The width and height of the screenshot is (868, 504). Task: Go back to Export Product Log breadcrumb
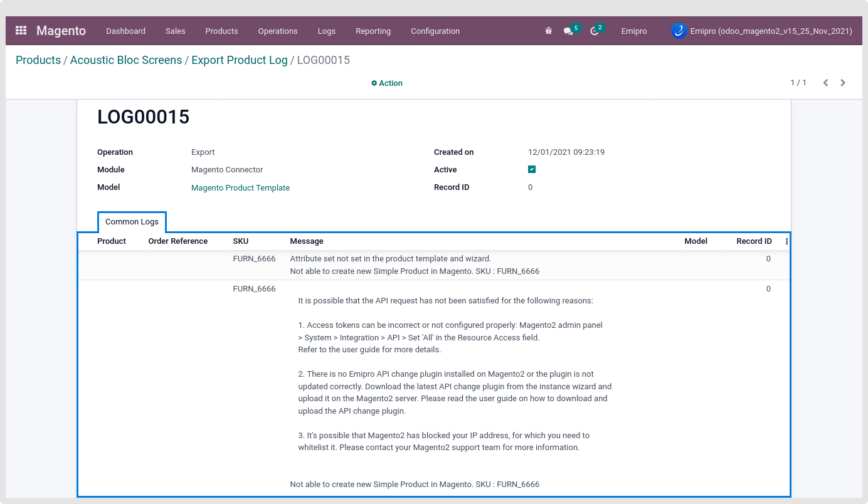(240, 60)
